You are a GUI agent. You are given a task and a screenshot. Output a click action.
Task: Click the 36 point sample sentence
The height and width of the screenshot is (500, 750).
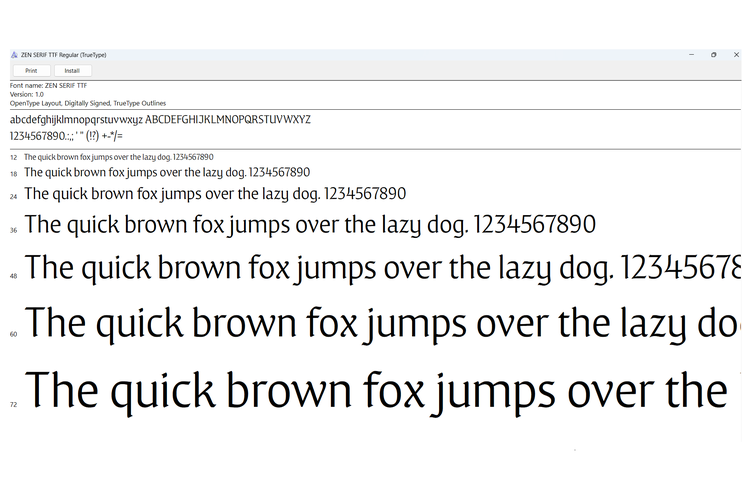[310, 224]
